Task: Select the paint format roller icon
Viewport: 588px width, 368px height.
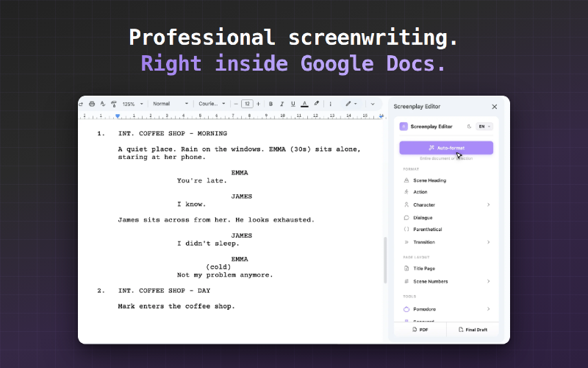Action: point(114,104)
